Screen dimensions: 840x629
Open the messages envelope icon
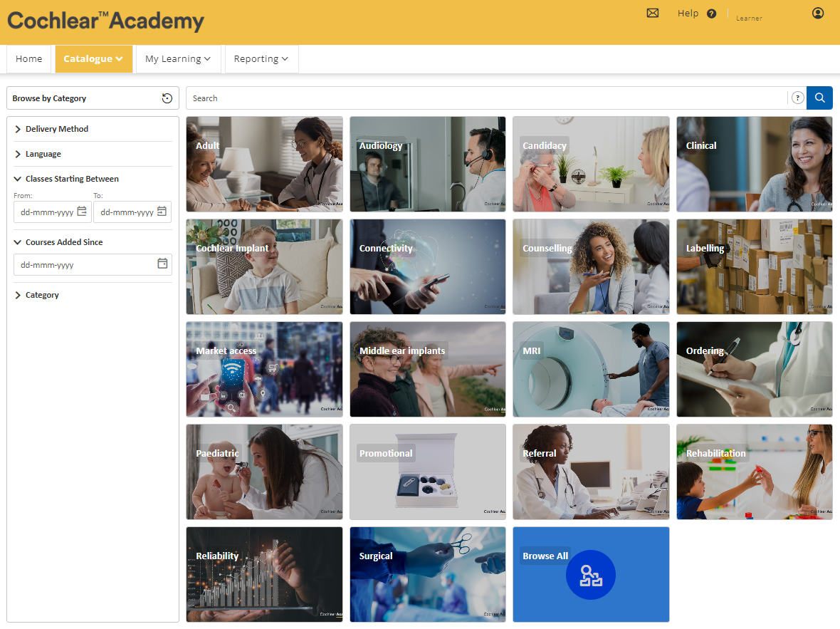[x=653, y=13]
